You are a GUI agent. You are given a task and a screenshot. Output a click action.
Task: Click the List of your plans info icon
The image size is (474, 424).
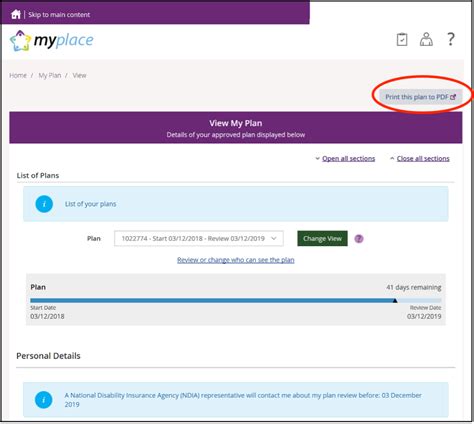(x=44, y=204)
